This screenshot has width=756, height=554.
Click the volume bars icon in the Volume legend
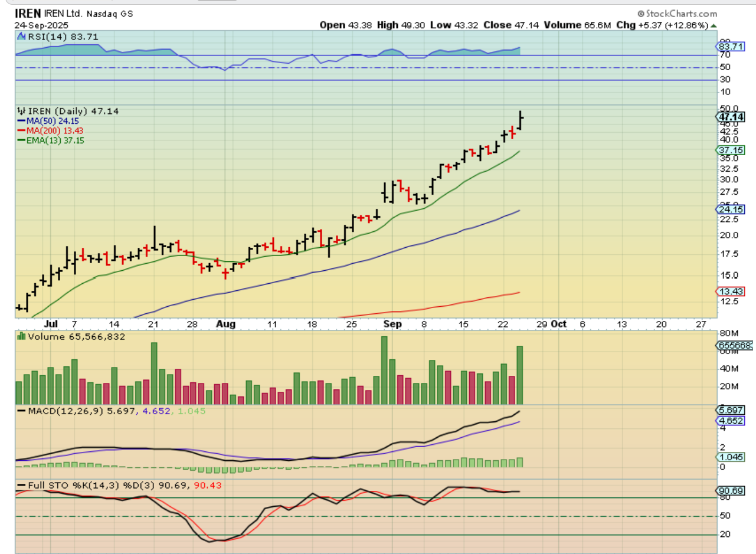tap(21, 336)
